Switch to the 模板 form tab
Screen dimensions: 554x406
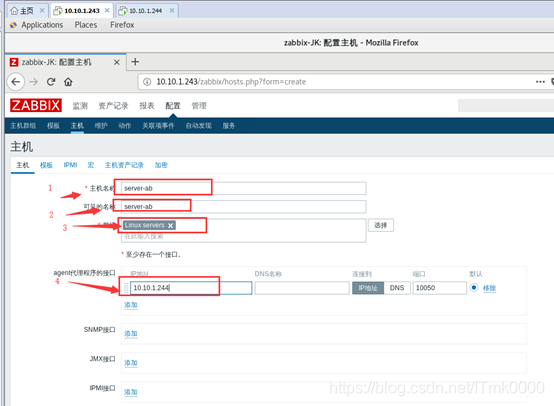(x=46, y=165)
